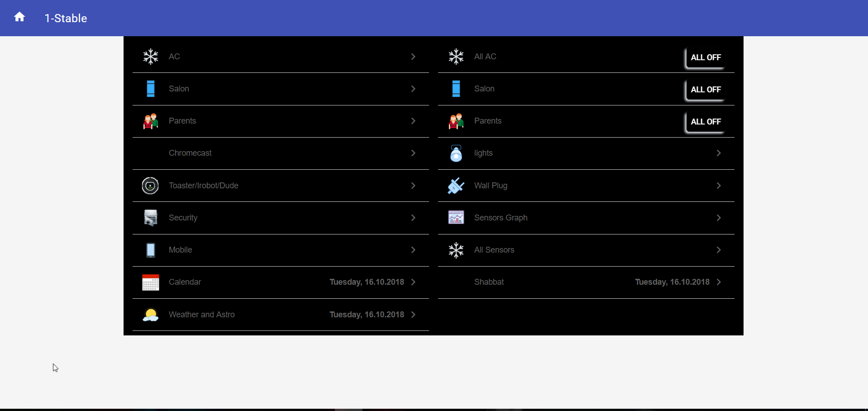The image size is (868, 411).
Task: Click the home icon in the header
Action: pos(19,17)
